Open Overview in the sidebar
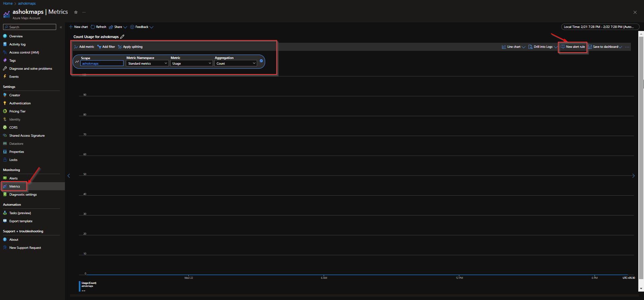The width and height of the screenshot is (644, 300). tap(16, 36)
